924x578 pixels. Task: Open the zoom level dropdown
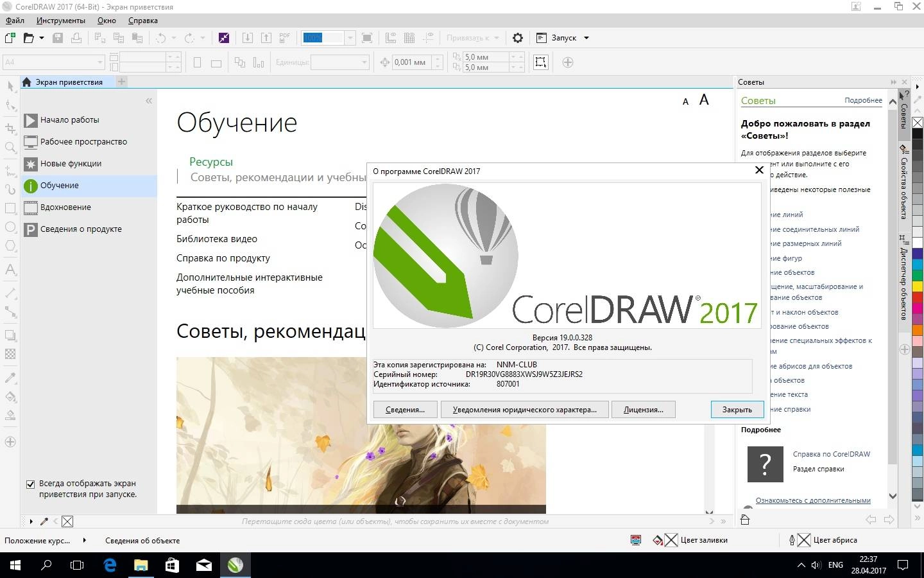pos(350,38)
